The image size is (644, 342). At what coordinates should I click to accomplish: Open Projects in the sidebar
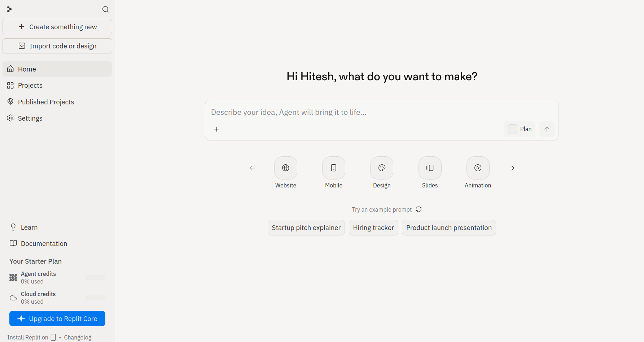click(x=30, y=86)
